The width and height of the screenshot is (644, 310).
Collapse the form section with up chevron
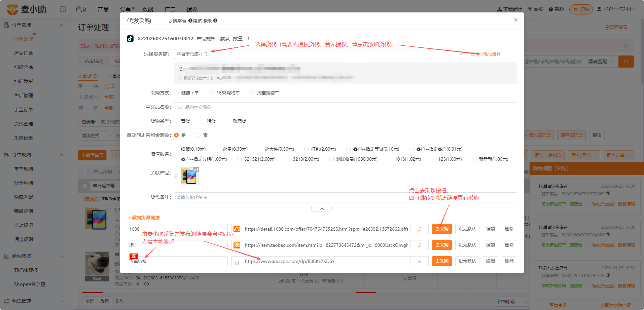point(322,209)
